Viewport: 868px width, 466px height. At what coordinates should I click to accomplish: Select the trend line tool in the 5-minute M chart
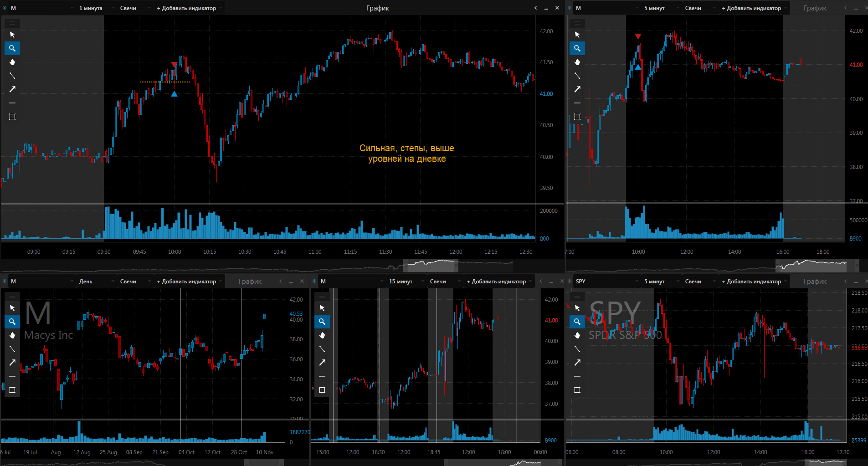(577, 76)
